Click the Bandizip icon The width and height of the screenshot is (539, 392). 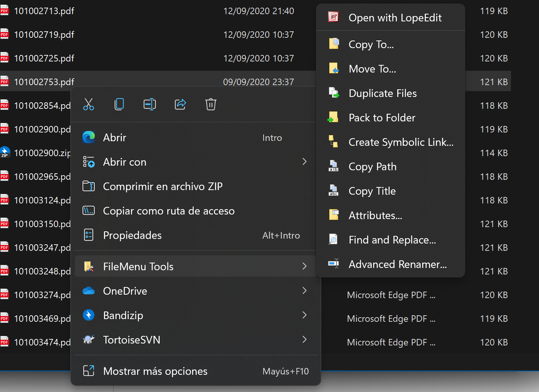coord(89,315)
